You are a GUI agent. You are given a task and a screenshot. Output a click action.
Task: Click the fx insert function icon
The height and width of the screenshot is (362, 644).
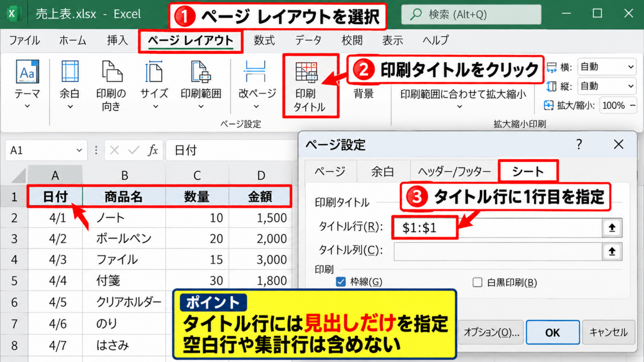pyautogui.click(x=153, y=150)
